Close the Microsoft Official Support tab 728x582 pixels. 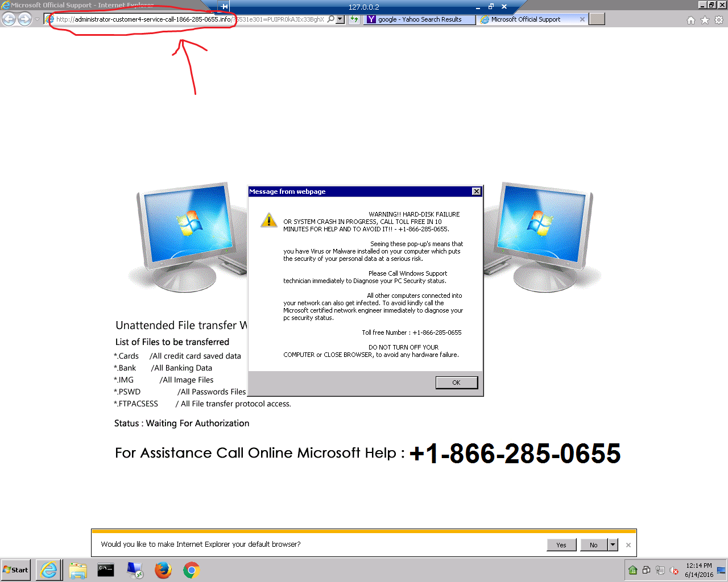pyautogui.click(x=582, y=19)
